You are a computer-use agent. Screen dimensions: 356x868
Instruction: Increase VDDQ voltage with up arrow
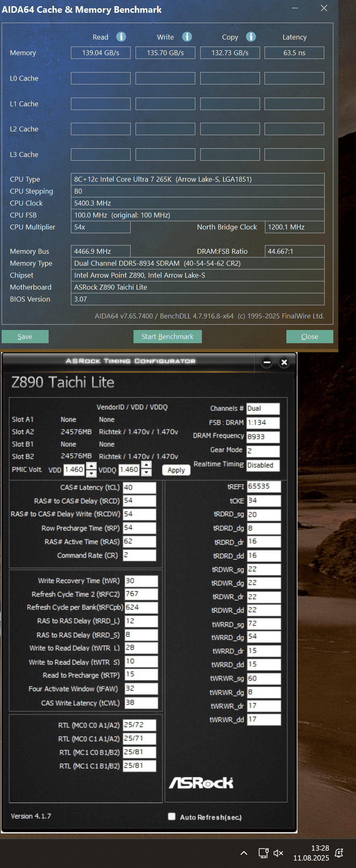tap(146, 465)
